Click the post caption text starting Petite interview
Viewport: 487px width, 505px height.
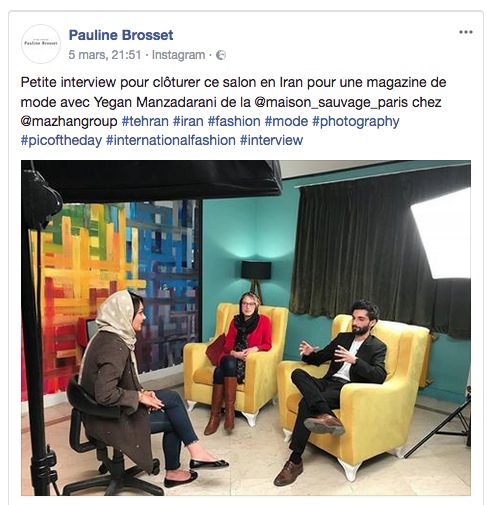233,111
